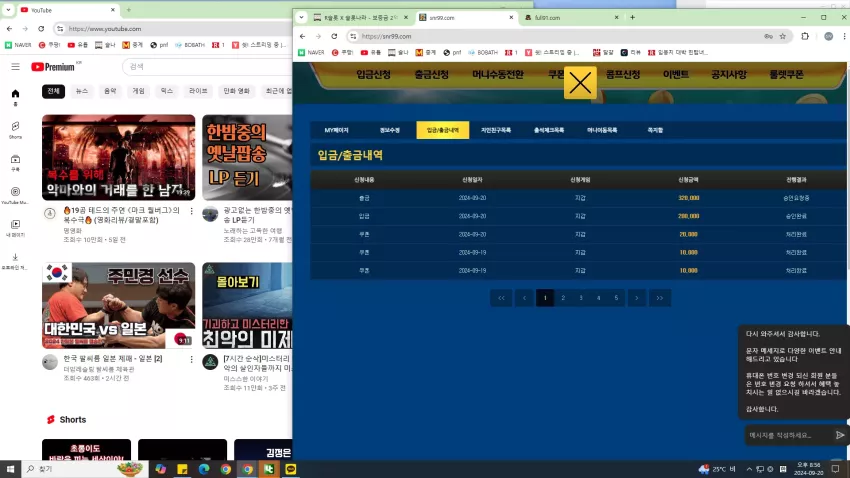Open the NAVER bookmark in the snr99 window
Screen dimensions: 850x478
[311, 53]
